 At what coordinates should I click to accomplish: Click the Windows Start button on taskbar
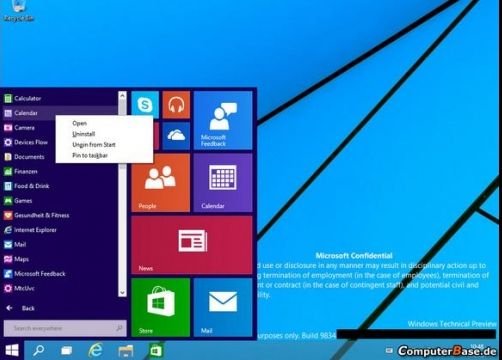point(12,350)
